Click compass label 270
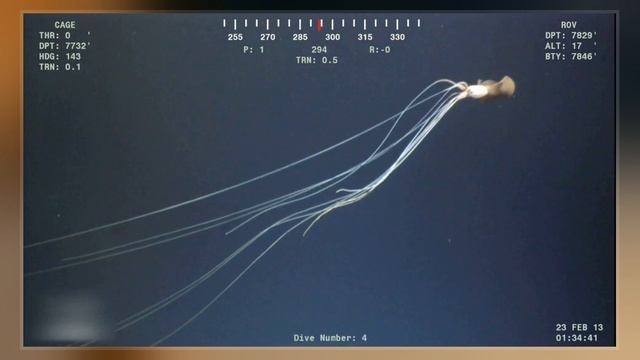 pos(268,37)
